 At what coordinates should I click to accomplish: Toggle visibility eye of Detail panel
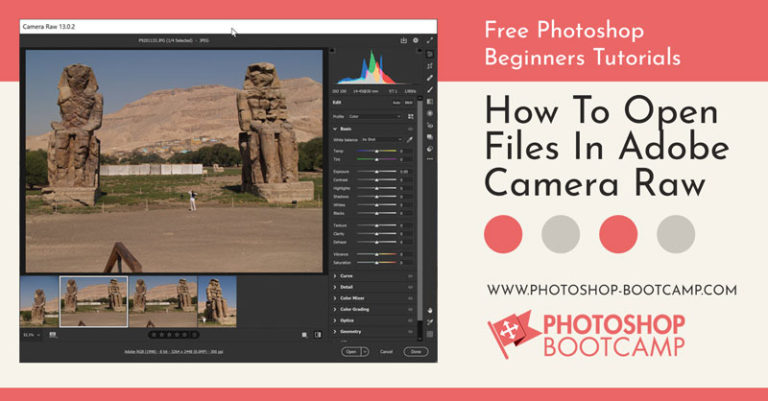[x=410, y=287]
